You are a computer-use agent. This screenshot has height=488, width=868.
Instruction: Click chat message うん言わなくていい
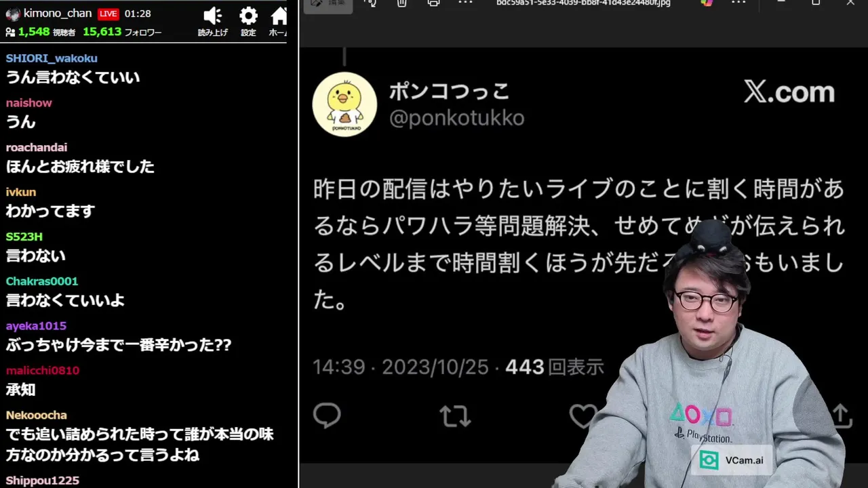[x=73, y=77]
